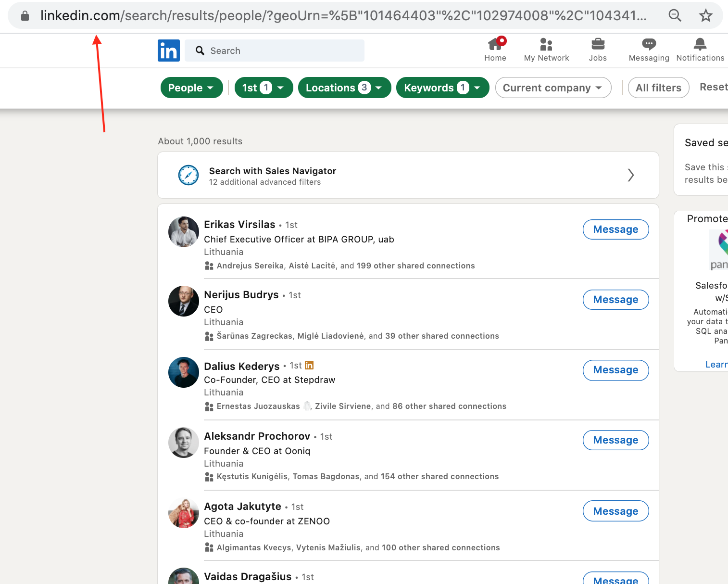Message Dalius Kederys

pyautogui.click(x=615, y=370)
